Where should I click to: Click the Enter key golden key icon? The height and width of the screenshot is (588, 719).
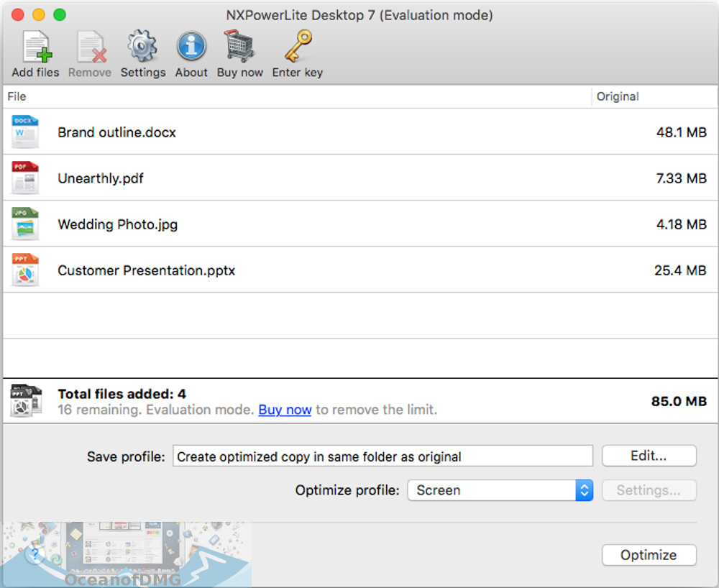point(298,46)
